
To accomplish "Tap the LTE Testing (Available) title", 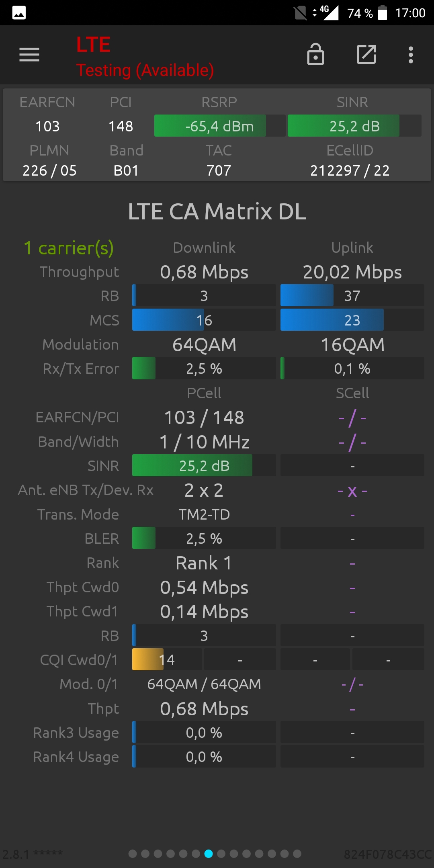I will tap(145, 57).
